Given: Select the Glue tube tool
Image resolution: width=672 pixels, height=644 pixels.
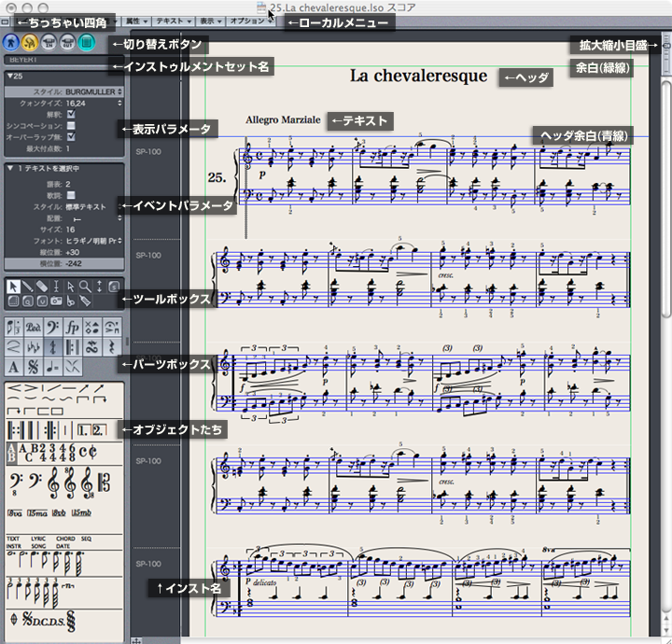Looking at the screenshot, I should tap(85, 301).
